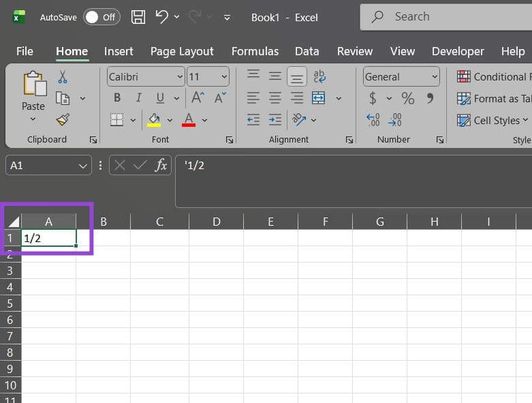The height and width of the screenshot is (403, 532).
Task: Apply Percent Style format
Action: [x=407, y=98]
